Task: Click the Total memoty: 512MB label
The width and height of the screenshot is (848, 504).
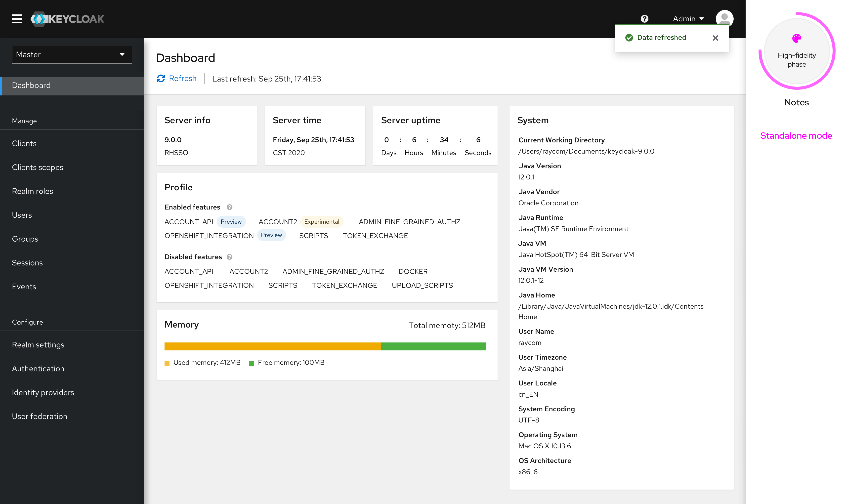Action: [x=447, y=325]
